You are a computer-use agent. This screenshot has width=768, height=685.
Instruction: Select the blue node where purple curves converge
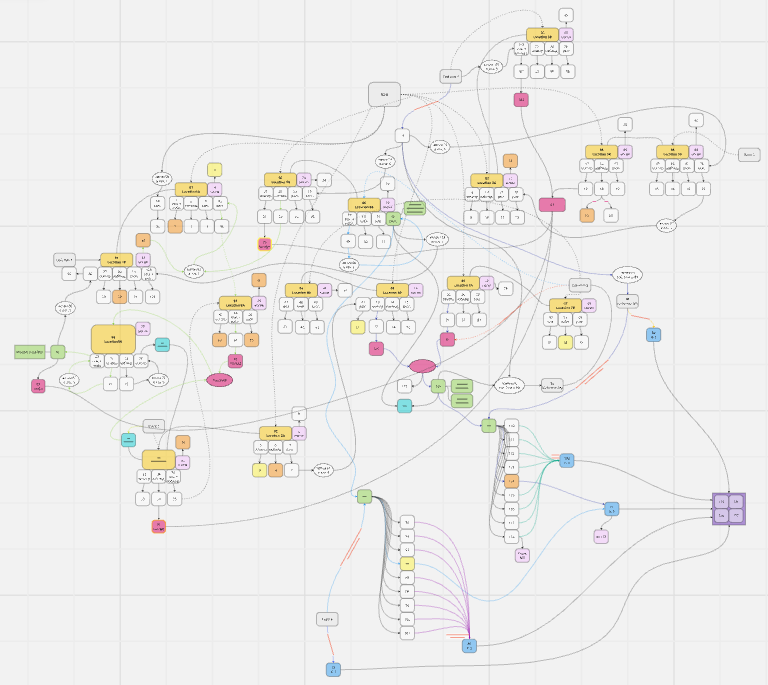point(468,646)
